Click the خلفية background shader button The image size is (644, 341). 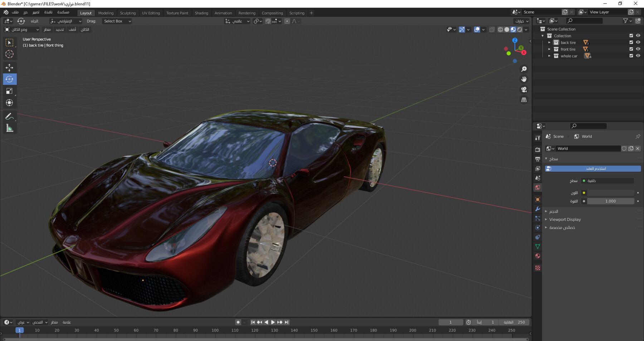click(x=607, y=181)
